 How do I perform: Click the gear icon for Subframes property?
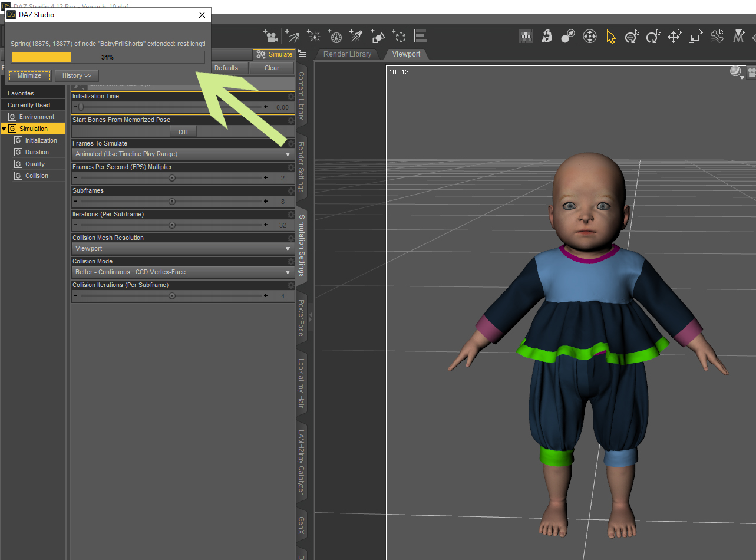pos(290,191)
